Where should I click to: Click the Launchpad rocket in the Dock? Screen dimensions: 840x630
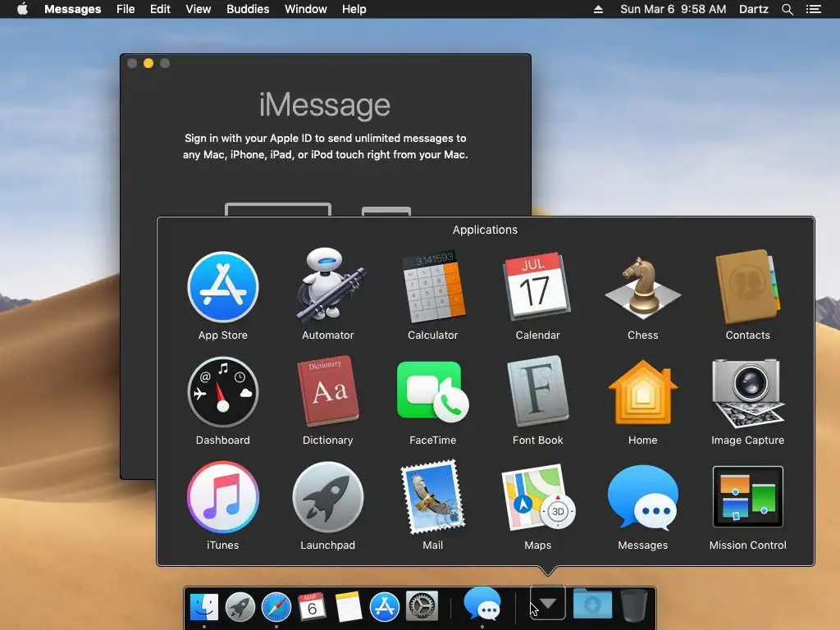click(x=240, y=606)
